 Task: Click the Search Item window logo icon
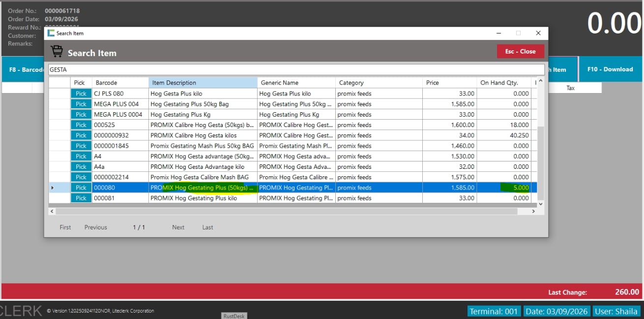pyautogui.click(x=51, y=33)
